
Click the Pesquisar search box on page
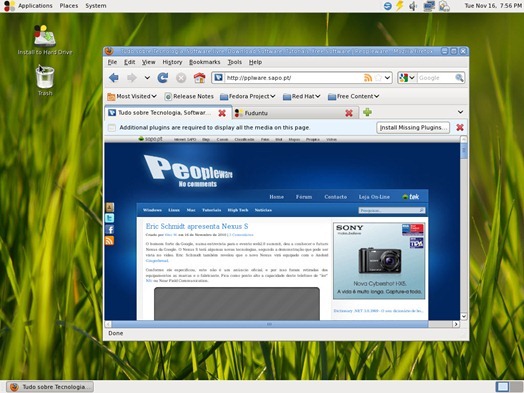click(x=391, y=210)
